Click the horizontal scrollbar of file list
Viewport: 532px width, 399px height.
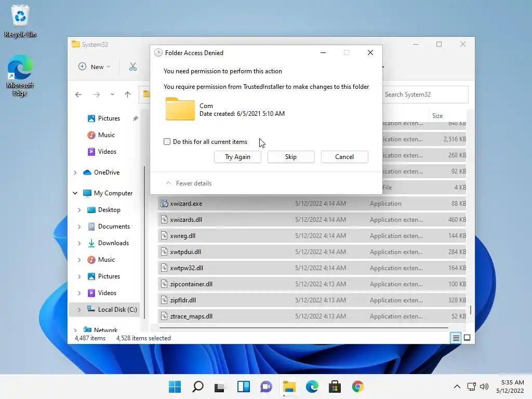(303, 328)
